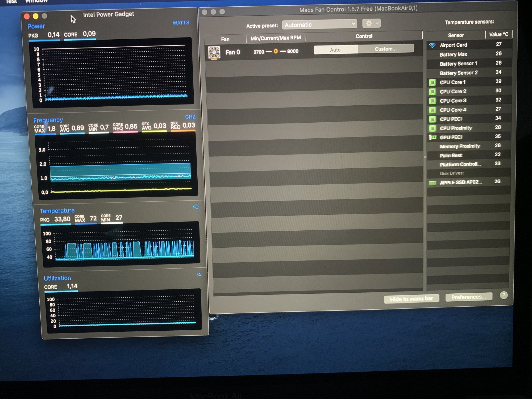The image size is (532, 399).
Task: Switch Fan 0 control to Custom
Action: pos(386,49)
